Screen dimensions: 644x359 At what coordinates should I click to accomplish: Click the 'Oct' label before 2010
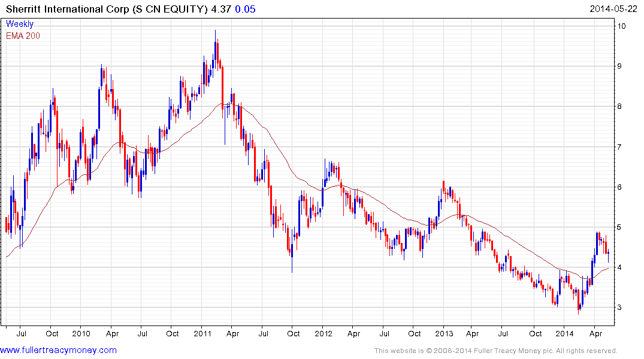[x=52, y=333]
